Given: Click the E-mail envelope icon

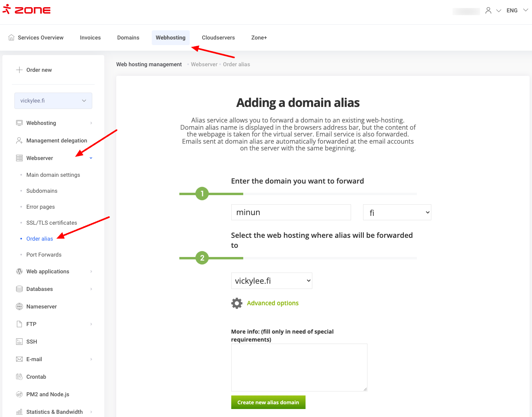Looking at the screenshot, I should pos(19,359).
